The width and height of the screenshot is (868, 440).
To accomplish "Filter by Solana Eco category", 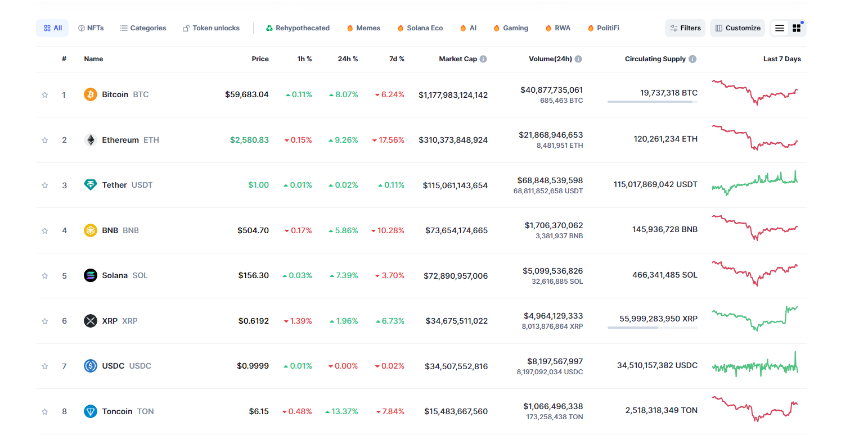I will [420, 28].
